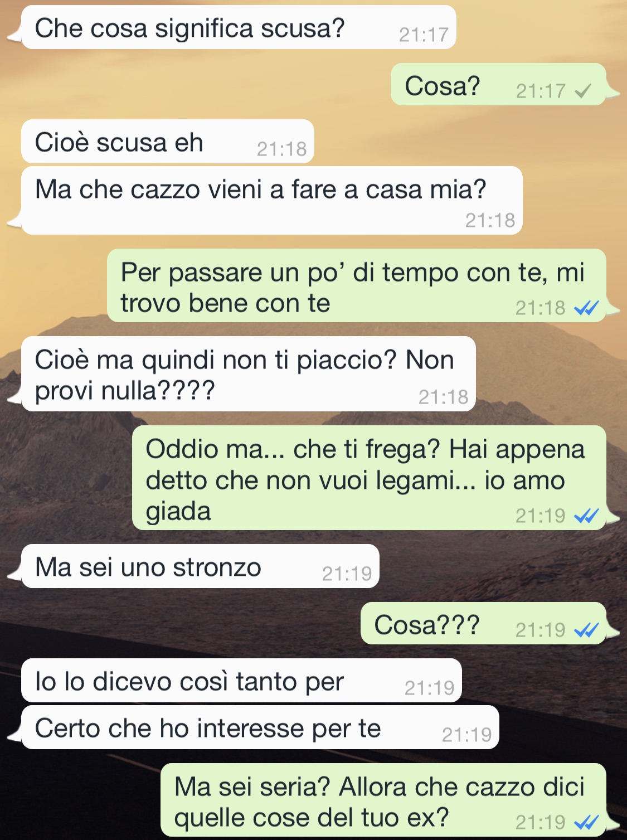This screenshot has width=627, height=840.
Task: Tap blue double checkmark beside 'Cosa???'
Action: point(586,630)
